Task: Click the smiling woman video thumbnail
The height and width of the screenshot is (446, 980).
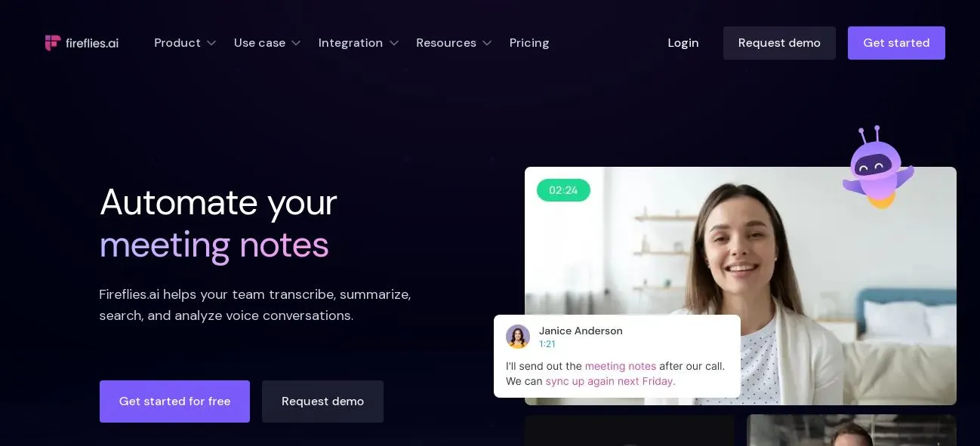Action: [740, 285]
